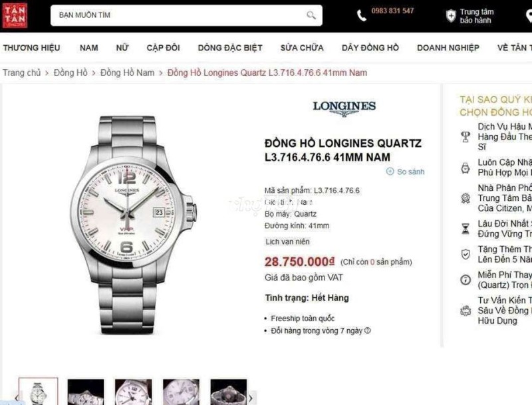532x405 pixels.
Task: Select the SỬA CHỮA menu item
Action: tap(302, 48)
